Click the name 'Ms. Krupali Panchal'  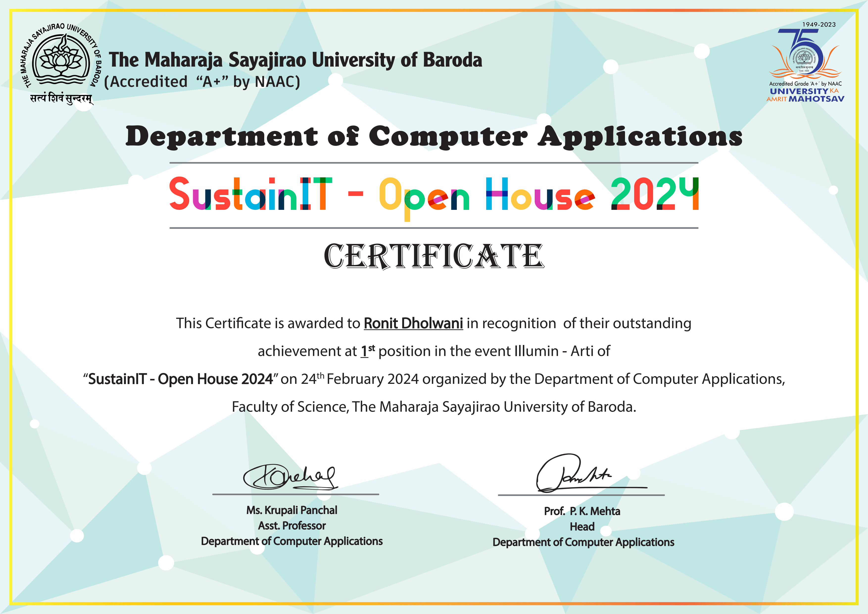click(x=291, y=510)
